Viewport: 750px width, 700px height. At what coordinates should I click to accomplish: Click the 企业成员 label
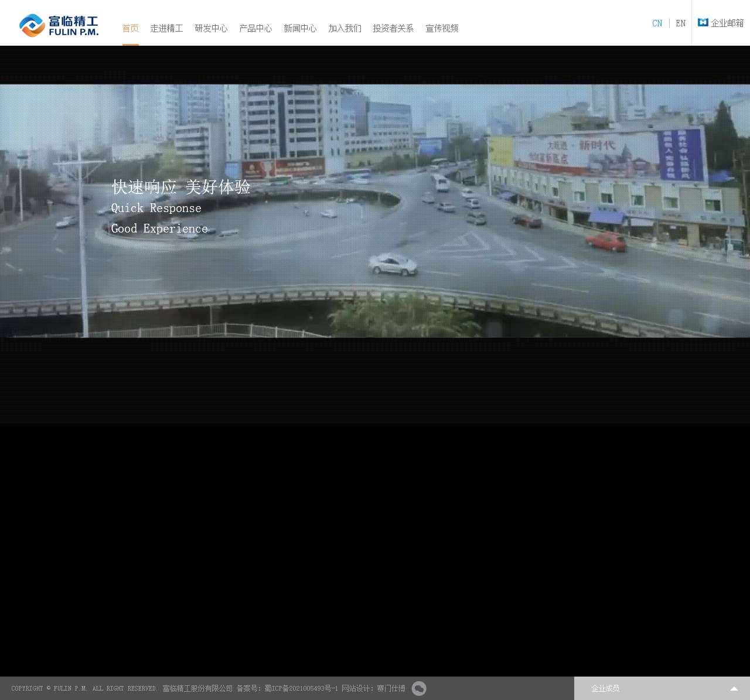[605, 689]
